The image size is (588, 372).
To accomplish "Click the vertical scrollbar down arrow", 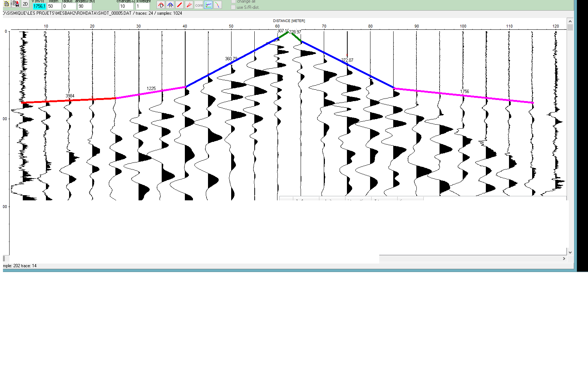I will point(570,252).
